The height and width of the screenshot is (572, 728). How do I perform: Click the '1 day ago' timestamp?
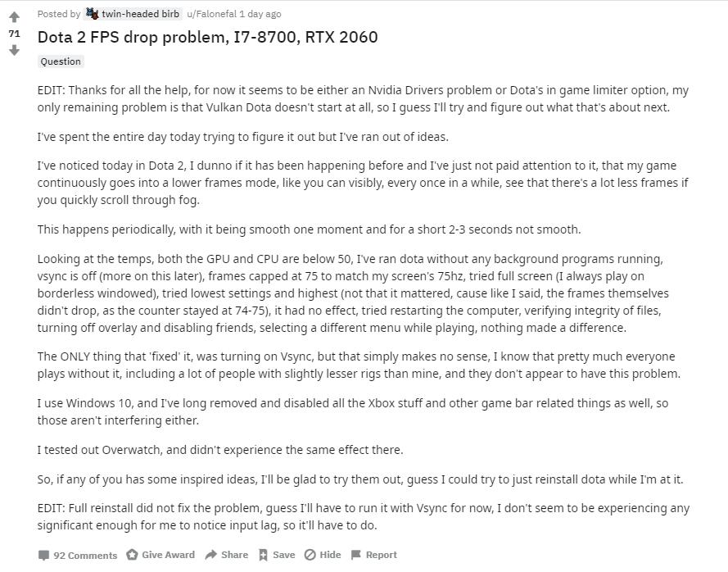point(260,14)
